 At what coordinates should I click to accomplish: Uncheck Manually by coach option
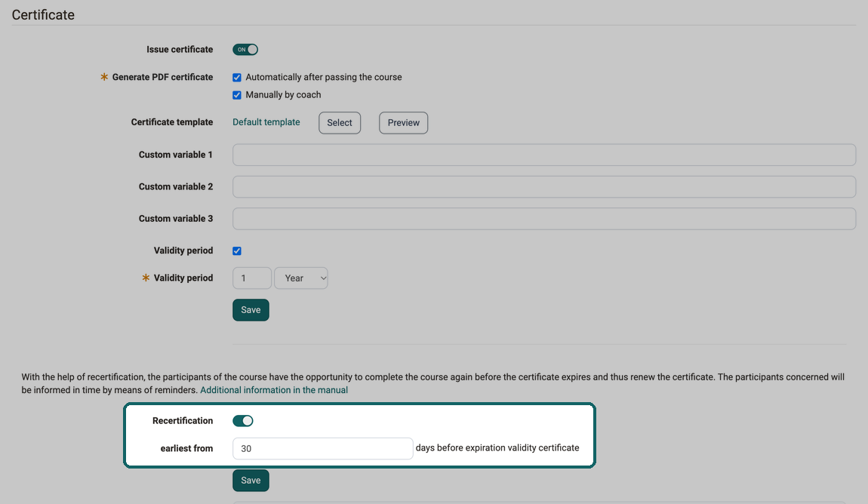[x=237, y=95]
